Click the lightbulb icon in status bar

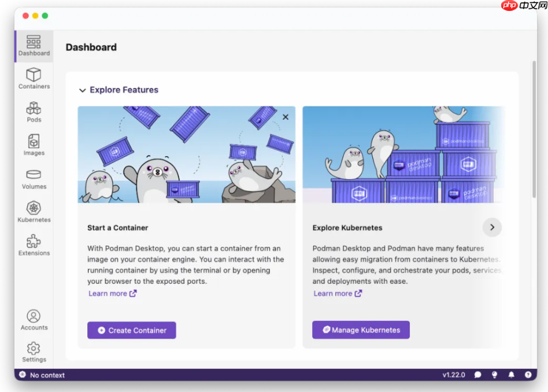pos(494,375)
